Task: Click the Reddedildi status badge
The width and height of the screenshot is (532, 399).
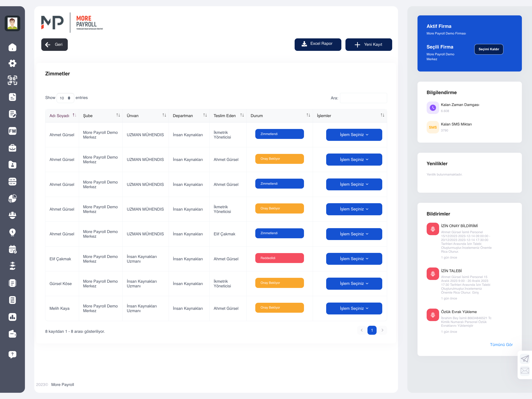Action: [x=279, y=258]
